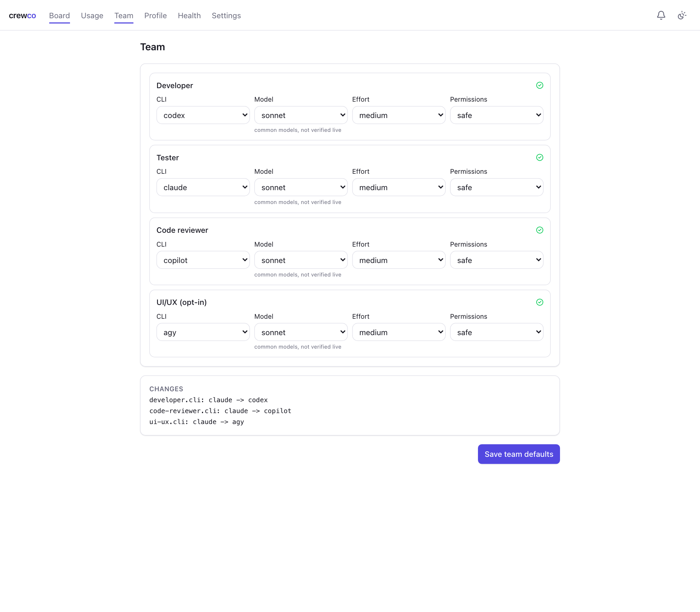Image resolution: width=700 pixels, height=612 pixels.
Task: Click change line 'code-reviewer.cli: claude -> copilot'
Action: (220, 411)
